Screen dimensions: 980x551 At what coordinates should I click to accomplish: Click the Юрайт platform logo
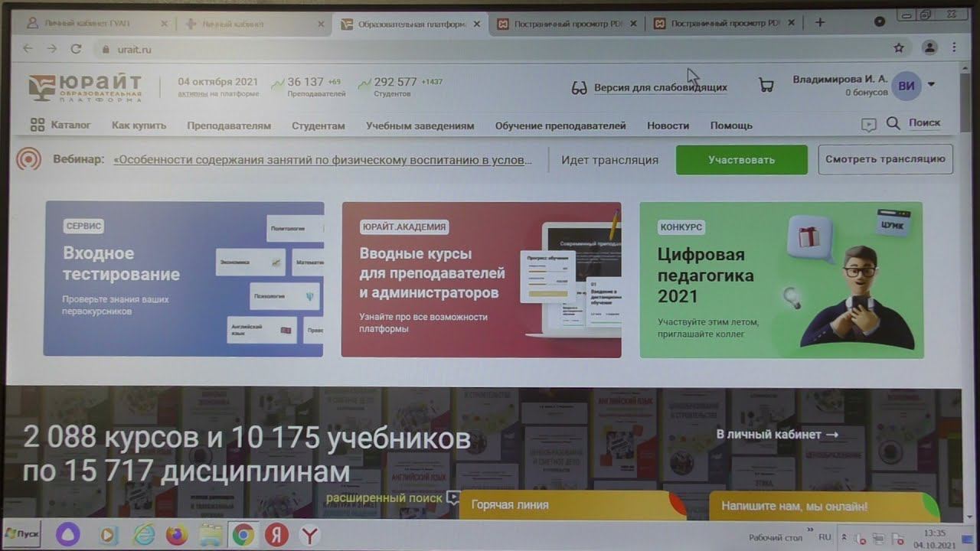(85, 88)
